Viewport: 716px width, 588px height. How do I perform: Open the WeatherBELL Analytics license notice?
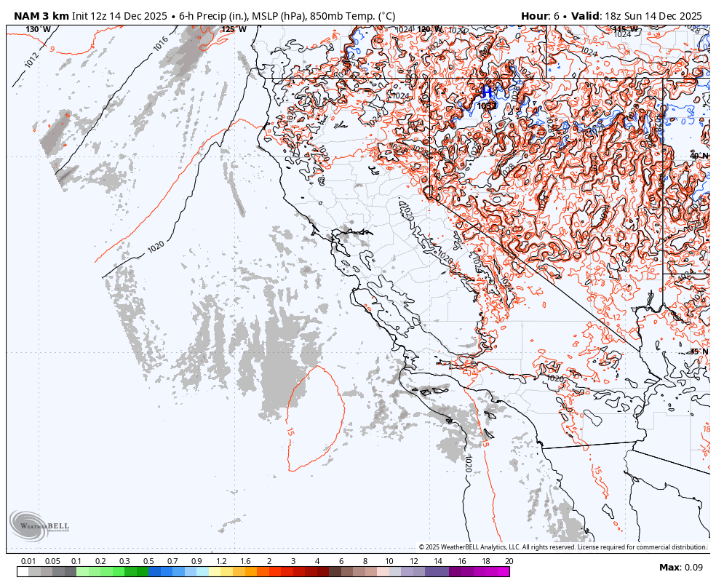[564, 544]
